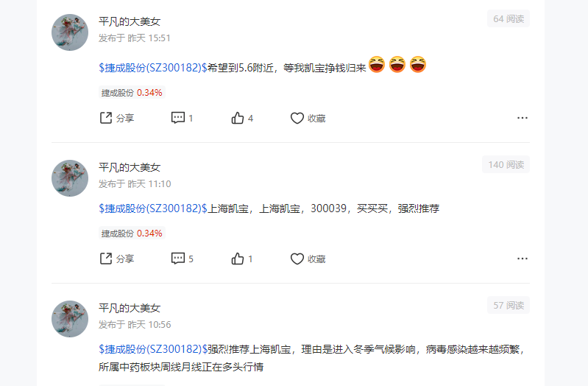Open user avatar of the 10:56 post

pyautogui.click(x=70, y=319)
